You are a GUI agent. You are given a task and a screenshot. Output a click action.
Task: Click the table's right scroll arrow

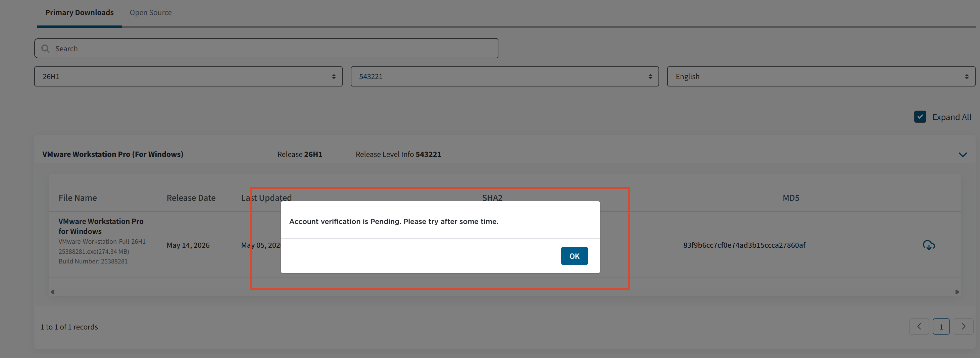pos(957,292)
